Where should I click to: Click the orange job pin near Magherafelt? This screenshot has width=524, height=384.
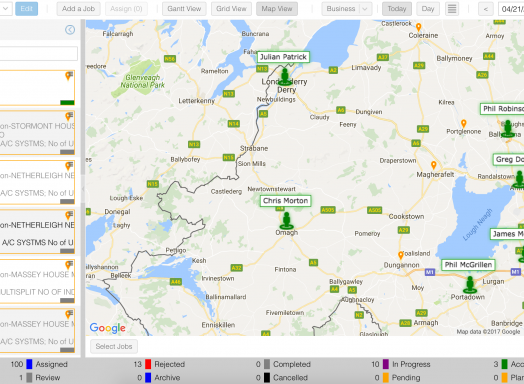(x=433, y=165)
